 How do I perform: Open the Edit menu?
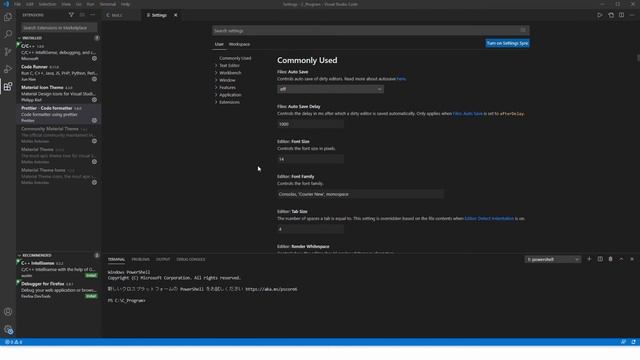(x=30, y=4)
